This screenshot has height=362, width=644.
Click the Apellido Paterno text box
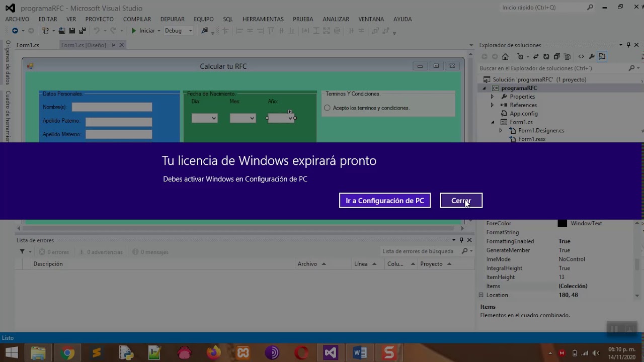tap(119, 122)
